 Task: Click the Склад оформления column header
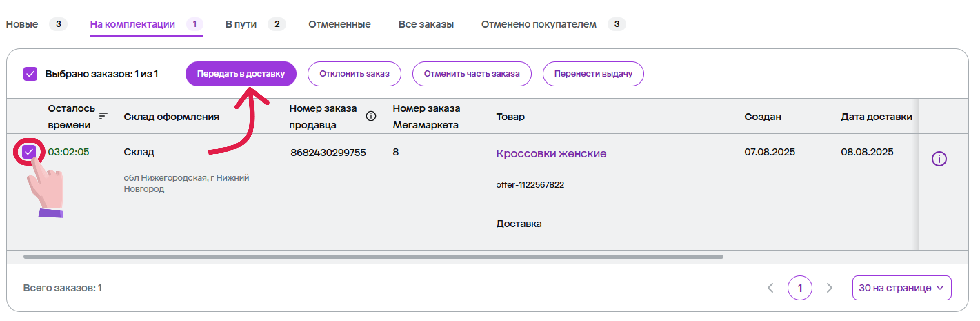(x=171, y=117)
